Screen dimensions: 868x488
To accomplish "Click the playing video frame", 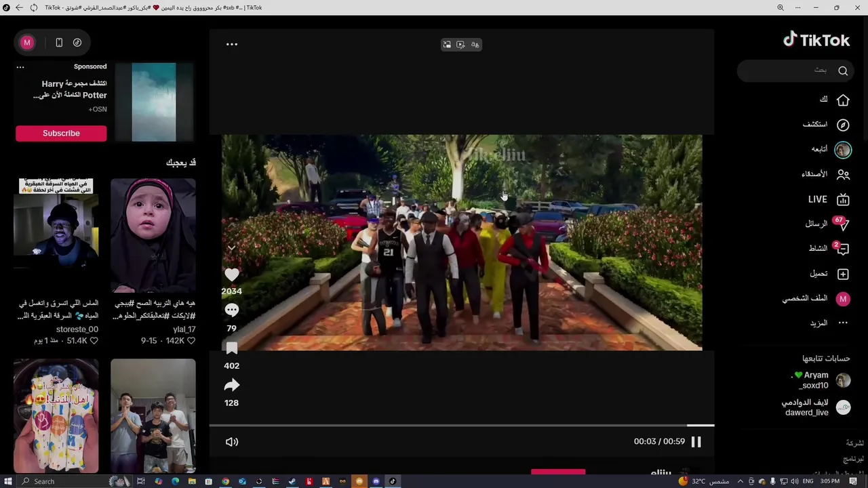I will [462, 242].
